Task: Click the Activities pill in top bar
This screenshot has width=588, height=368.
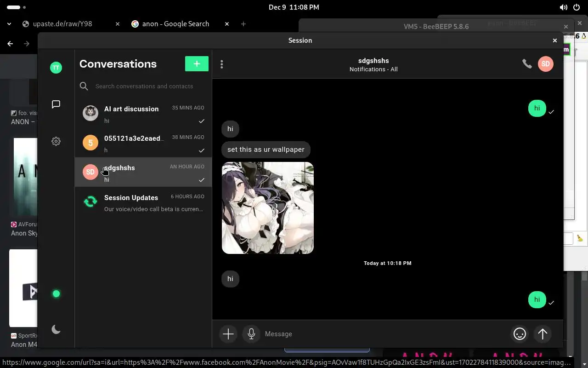Action: (x=17, y=7)
